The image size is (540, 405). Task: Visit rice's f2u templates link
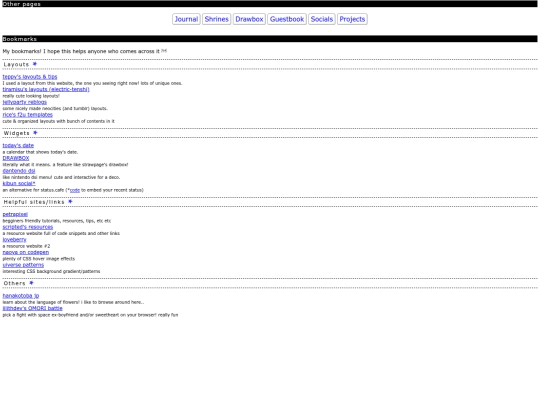click(x=28, y=115)
